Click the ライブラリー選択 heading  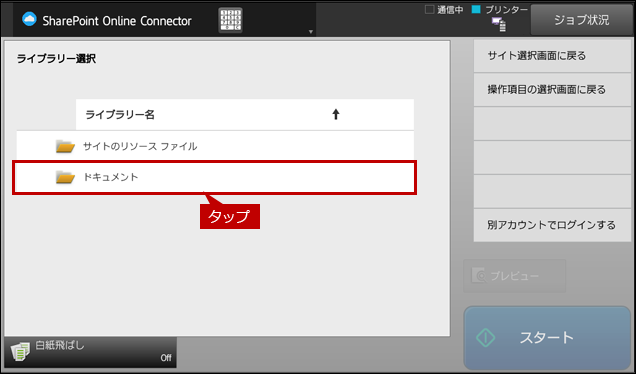(56, 59)
